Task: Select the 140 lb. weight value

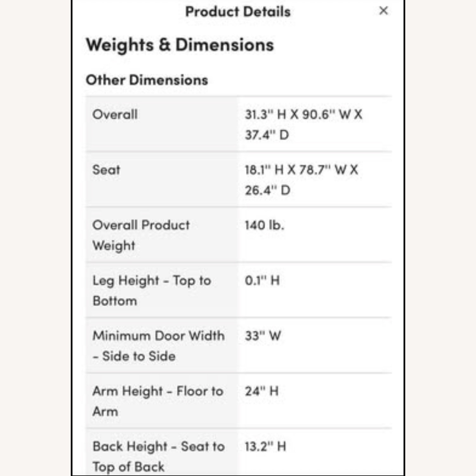Action: tap(264, 225)
